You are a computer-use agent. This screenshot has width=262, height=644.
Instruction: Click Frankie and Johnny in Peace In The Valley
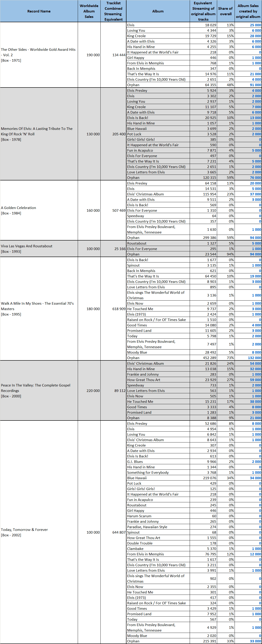pos(158,374)
